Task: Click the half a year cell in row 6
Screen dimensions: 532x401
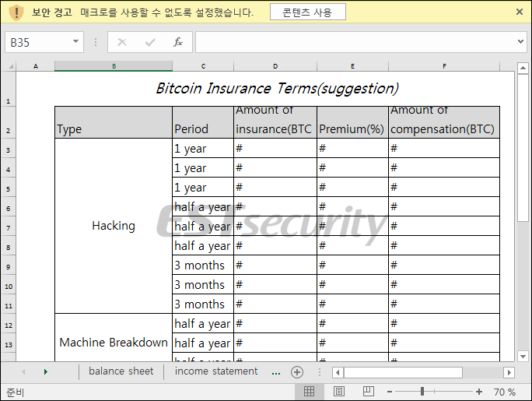Action: point(203,206)
